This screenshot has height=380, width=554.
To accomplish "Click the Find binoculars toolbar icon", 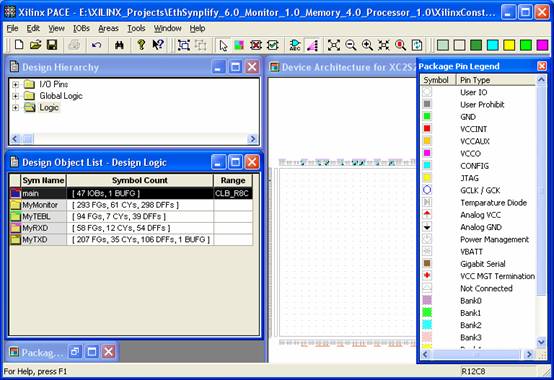I will click(119, 45).
